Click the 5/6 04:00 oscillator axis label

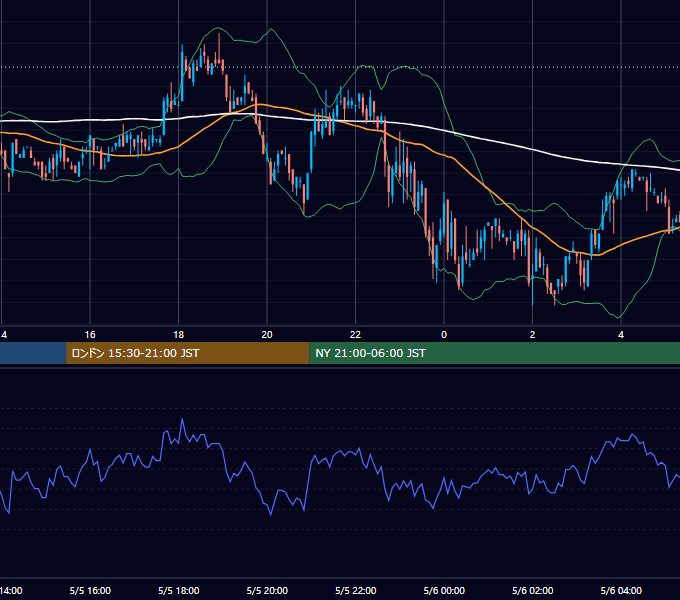pos(621,590)
